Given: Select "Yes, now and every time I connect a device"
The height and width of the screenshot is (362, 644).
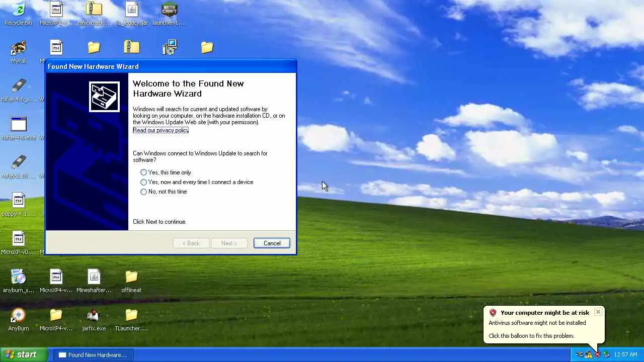Looking at the screenshot, I should (197, 182).
